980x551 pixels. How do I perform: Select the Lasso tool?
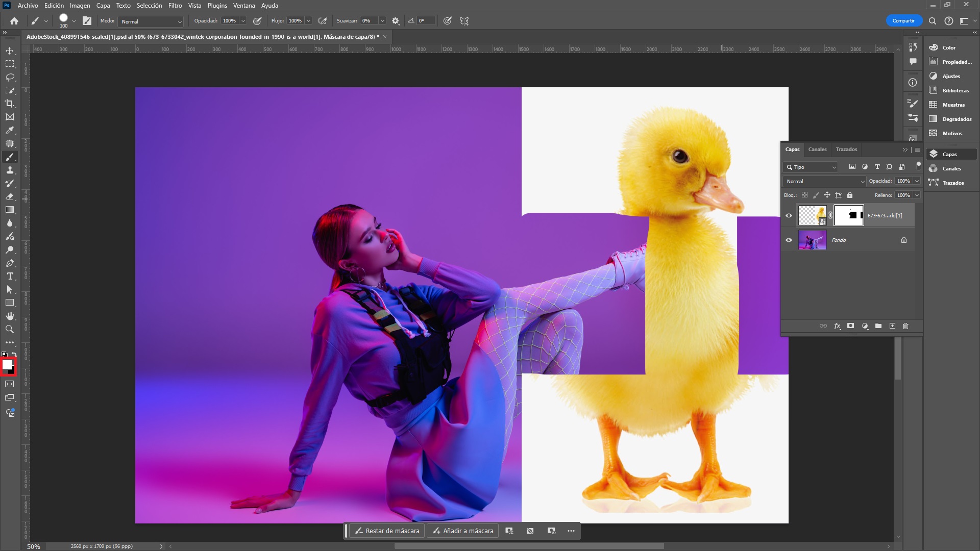coord(10,77)
